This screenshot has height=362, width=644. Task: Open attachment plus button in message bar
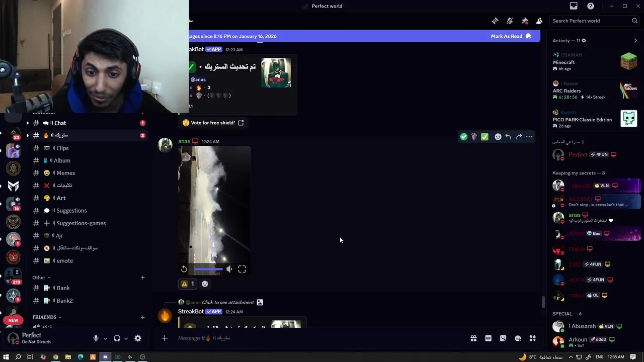(x=165, y=338)
